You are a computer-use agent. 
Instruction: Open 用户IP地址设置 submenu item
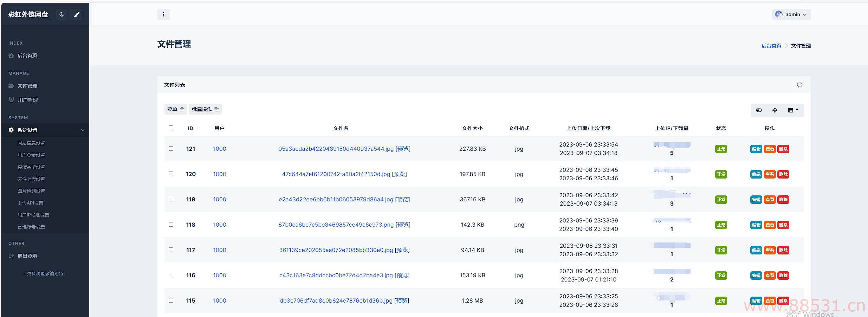click(x=33, y=215)
